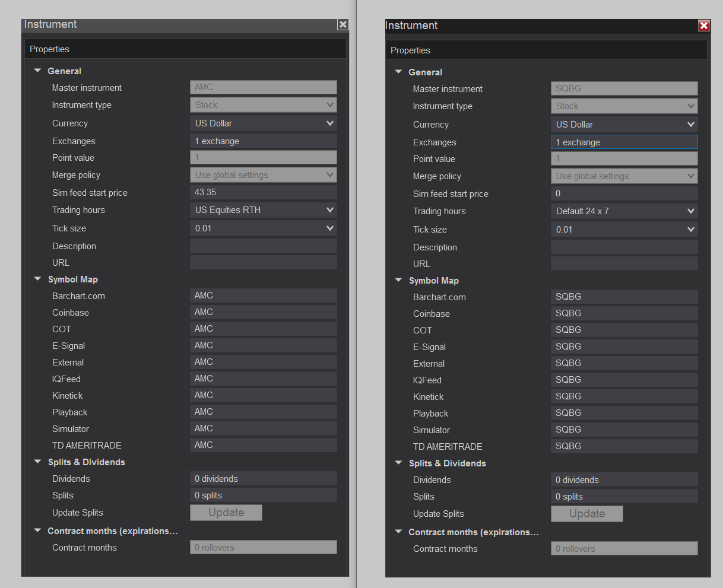The width and height of the screenshot is (723, 588).
Task: Click Kinetick symbol field with SQBG
Action: tap(624, 396)
